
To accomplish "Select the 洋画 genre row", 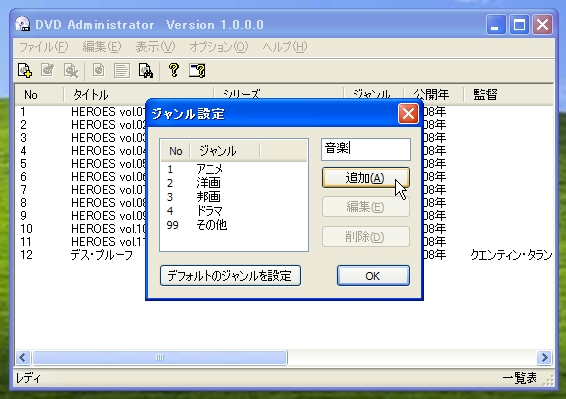I will tap(234, 183).
